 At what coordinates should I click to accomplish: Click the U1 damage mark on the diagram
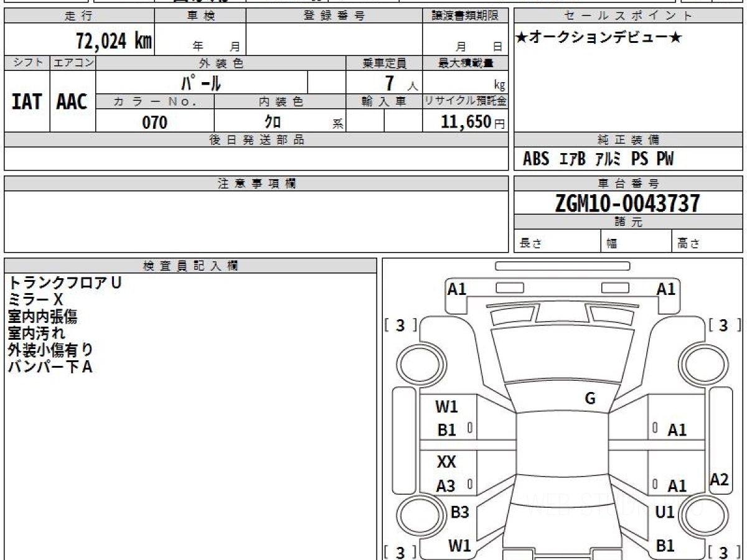coord(665,513)
